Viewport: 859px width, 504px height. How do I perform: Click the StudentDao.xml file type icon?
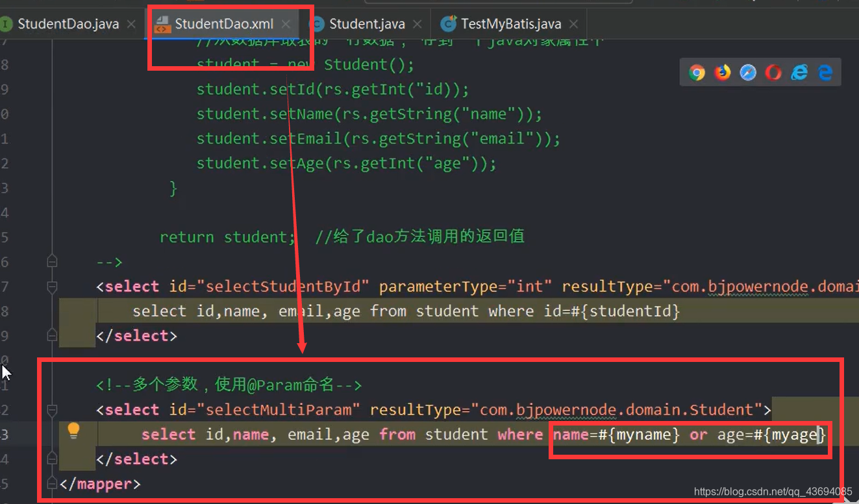tap(162, 25)
